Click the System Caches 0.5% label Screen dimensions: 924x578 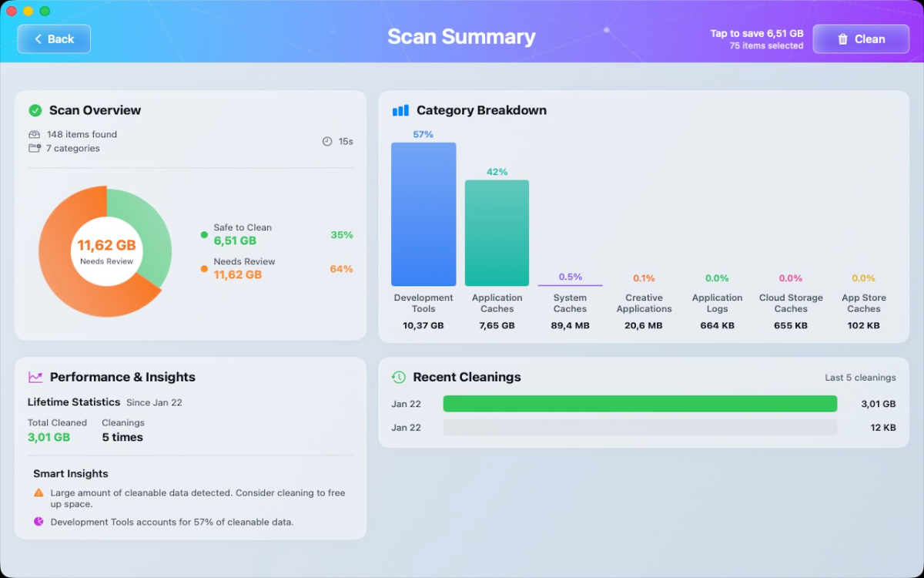[570, 278]
